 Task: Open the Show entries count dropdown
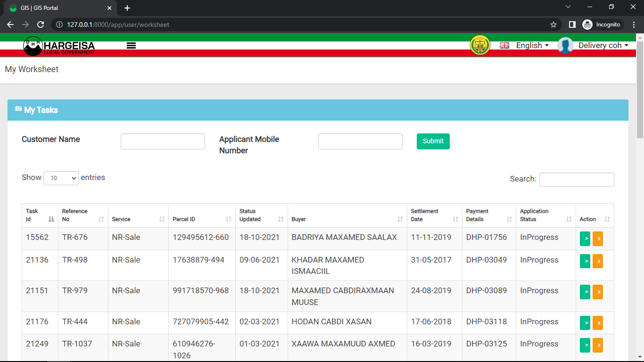[x=61, y=178]
